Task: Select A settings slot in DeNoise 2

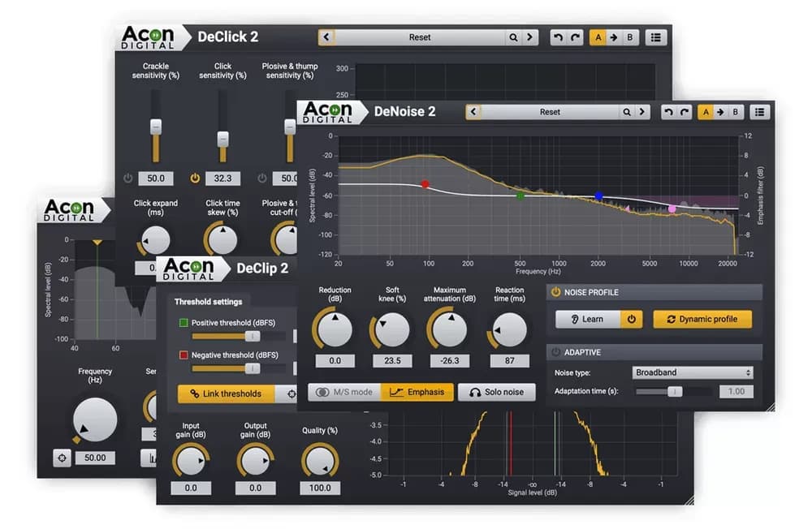Action: click(706, 112)
